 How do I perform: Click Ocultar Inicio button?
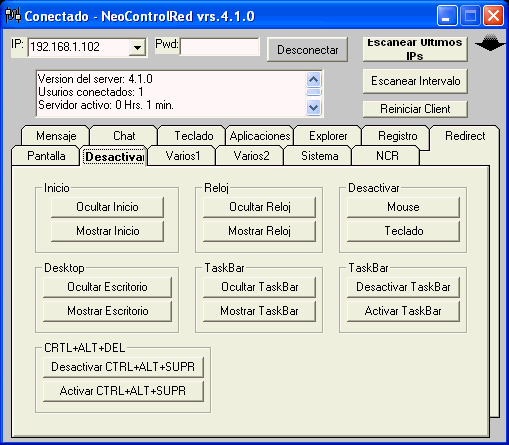point(107,207)
